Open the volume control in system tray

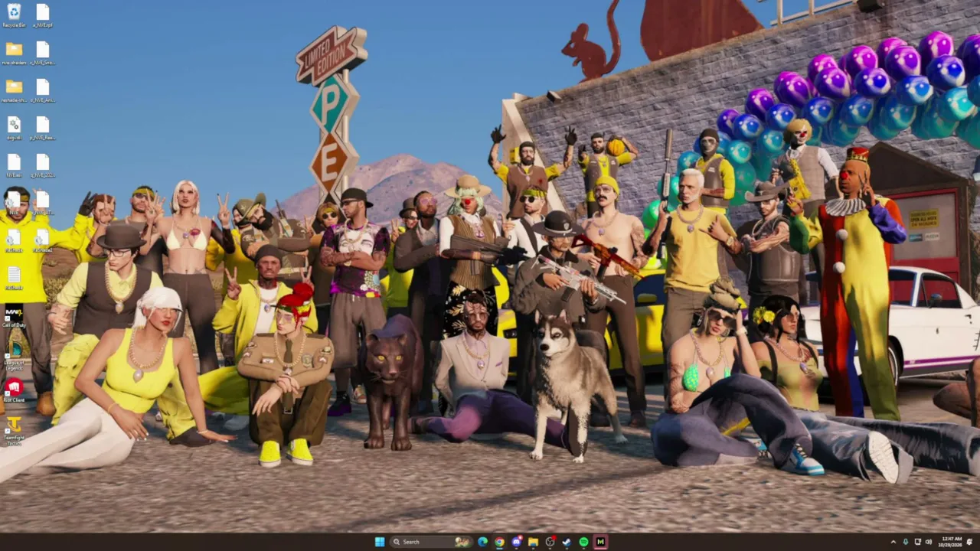point(928,542)
